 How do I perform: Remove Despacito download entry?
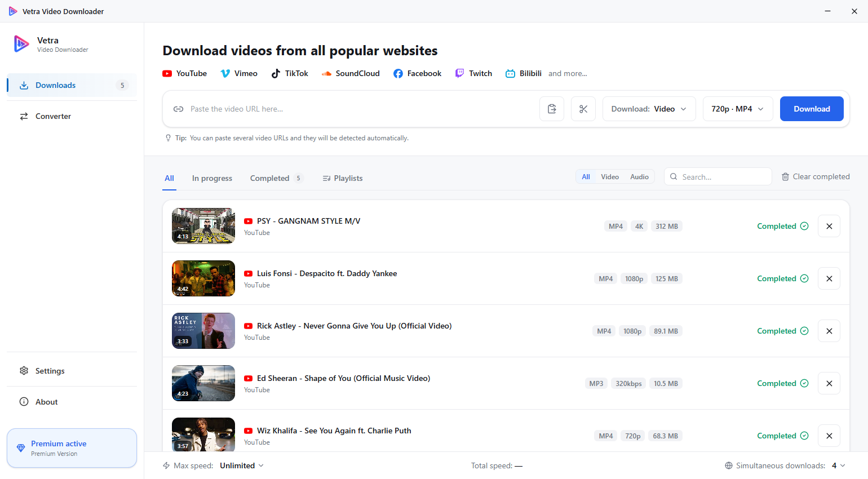click(829, 278)
